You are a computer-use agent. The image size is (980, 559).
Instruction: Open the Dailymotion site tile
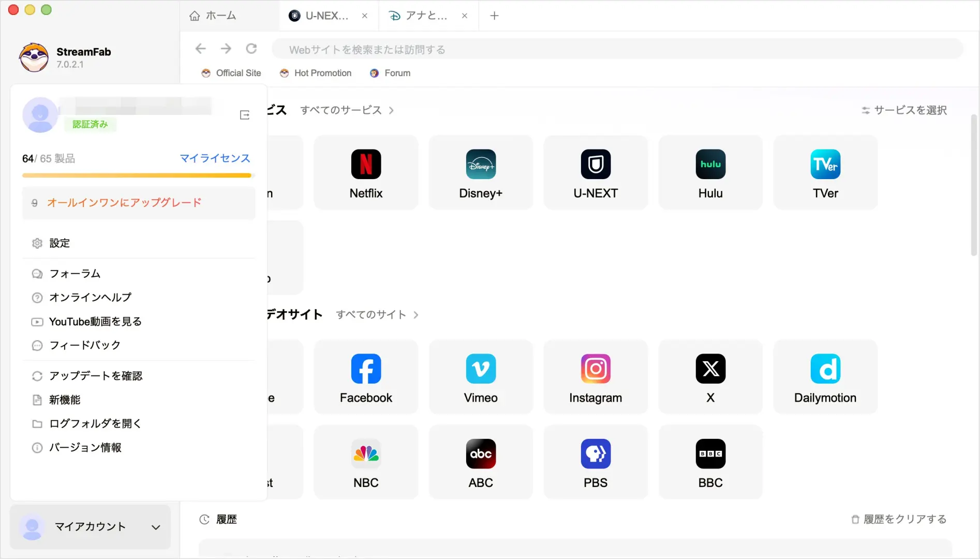point(825,377)
